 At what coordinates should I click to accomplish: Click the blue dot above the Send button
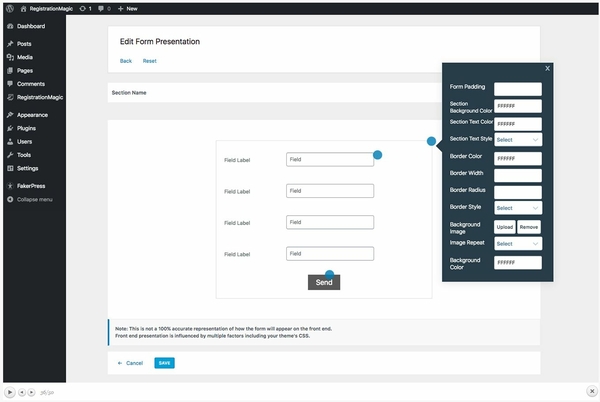tap(329, 273)
